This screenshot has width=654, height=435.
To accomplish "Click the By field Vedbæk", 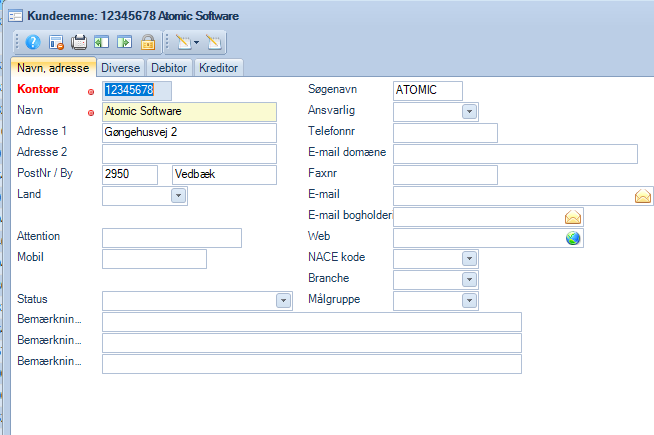I will click(x=224, y=175).
